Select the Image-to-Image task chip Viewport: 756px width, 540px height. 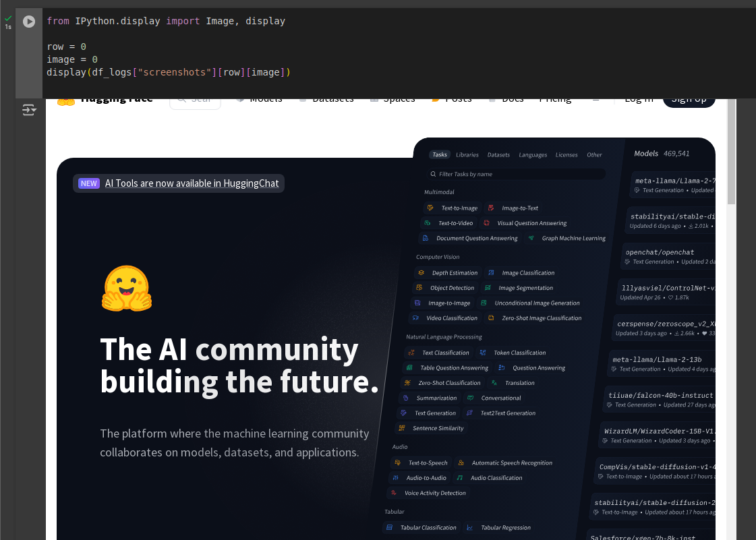[442, 303]
